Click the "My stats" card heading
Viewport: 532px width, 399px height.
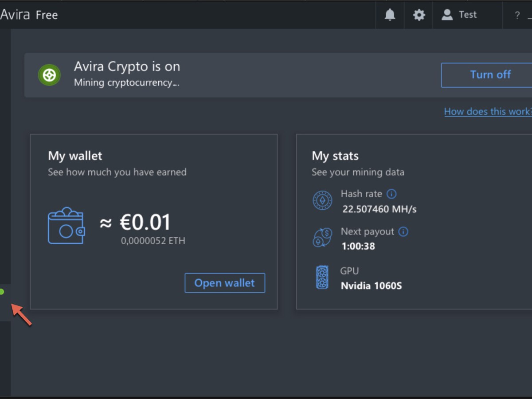[335, 156]
